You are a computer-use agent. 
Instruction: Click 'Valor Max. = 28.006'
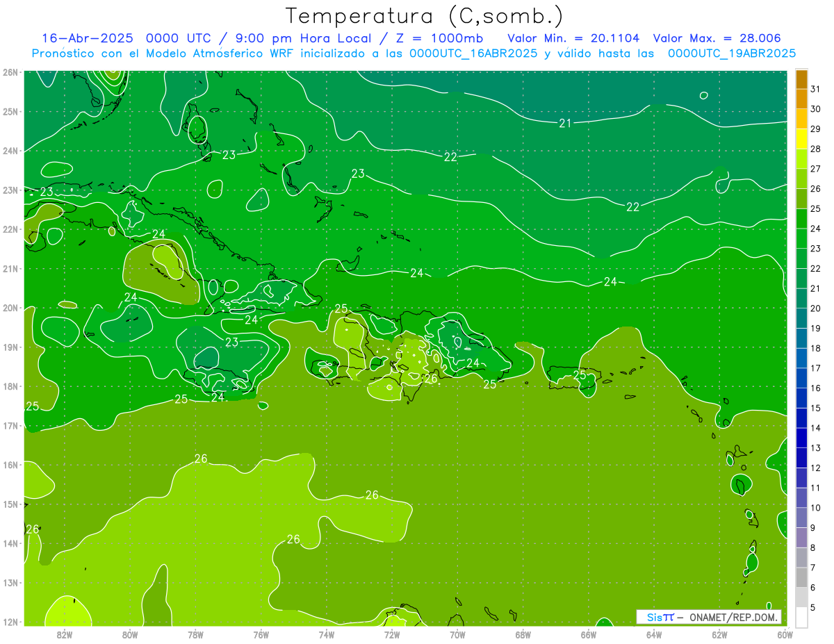tap(717, 38)
